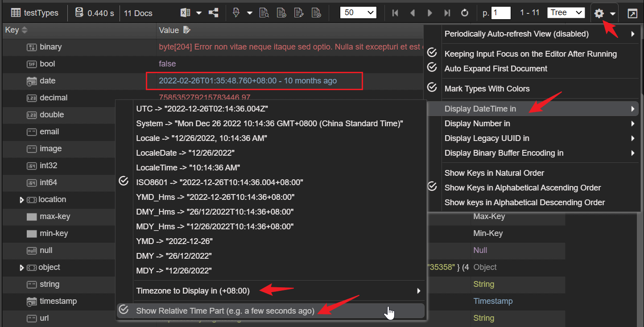The width and height of the screenshot is (644, 327).
Task: Open Periodically Auto-refresh View submenu
Action: click(x=533, y=34)
